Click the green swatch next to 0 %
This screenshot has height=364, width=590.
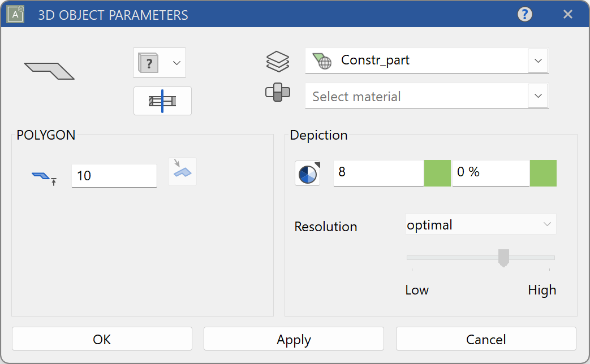click(x=543, y=173)
